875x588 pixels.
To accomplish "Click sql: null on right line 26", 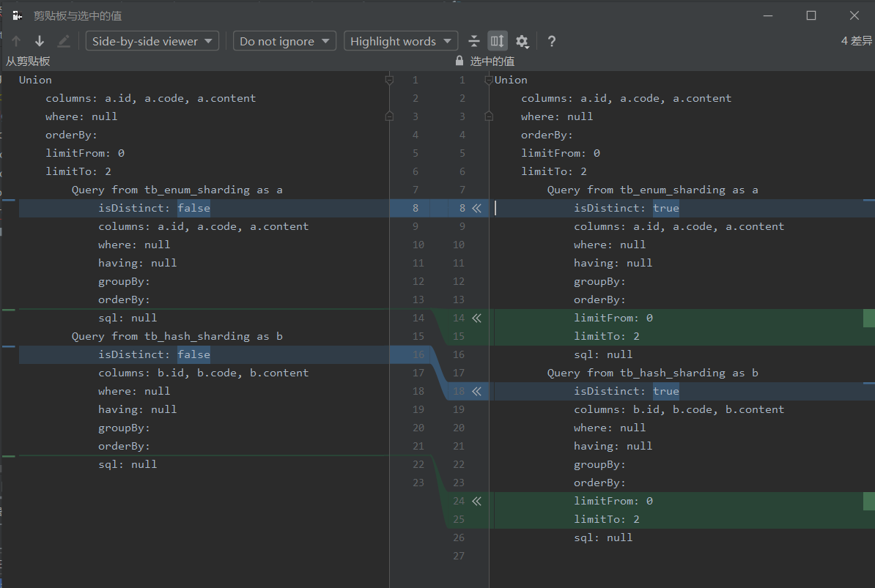I will 603,537.
